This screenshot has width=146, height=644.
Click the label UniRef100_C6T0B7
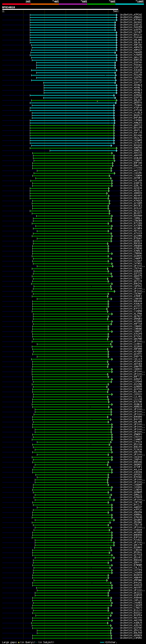(131, 32)
